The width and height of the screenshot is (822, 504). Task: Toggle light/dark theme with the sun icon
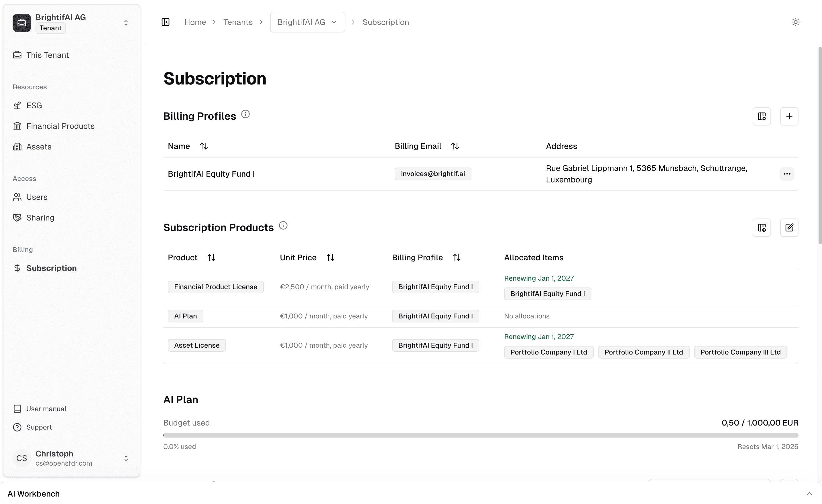796,22
